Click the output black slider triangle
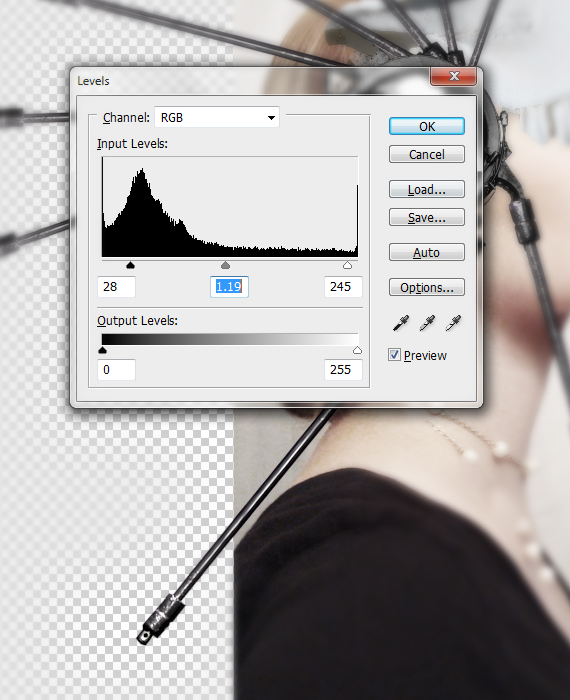The image size is (570, 700). tap(102, 350)
